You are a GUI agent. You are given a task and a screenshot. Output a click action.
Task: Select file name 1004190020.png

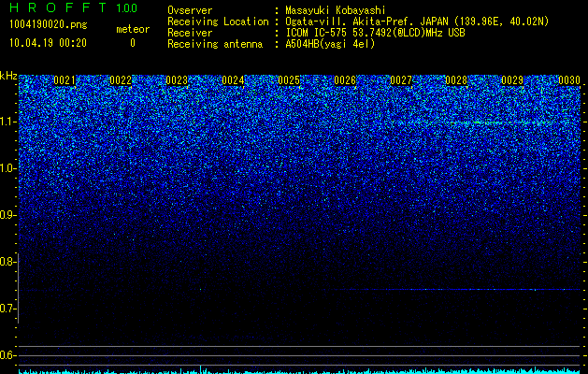click(49, 25)
